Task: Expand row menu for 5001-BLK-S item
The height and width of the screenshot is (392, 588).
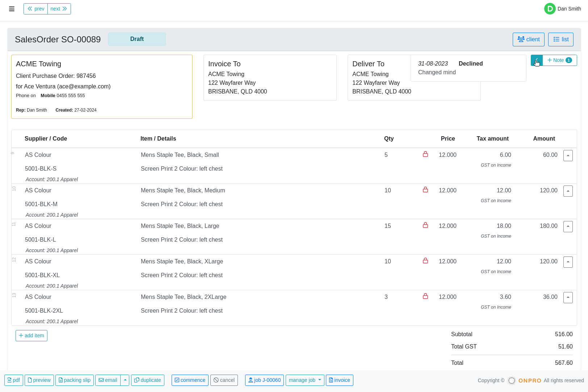Action: coord(568,155)
